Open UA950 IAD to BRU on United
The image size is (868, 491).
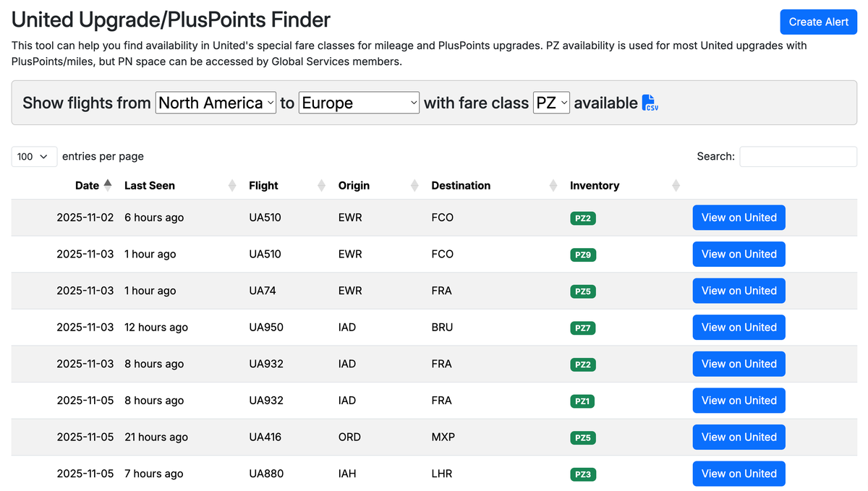[x=739, y=328]
